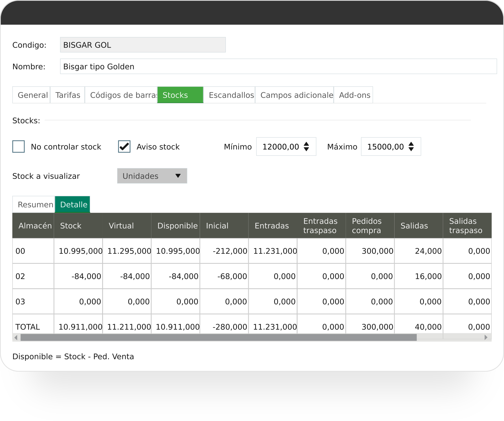504x421 pixels.
Task: Open the Códigos de barras tab
Action: tap(121, 95)
